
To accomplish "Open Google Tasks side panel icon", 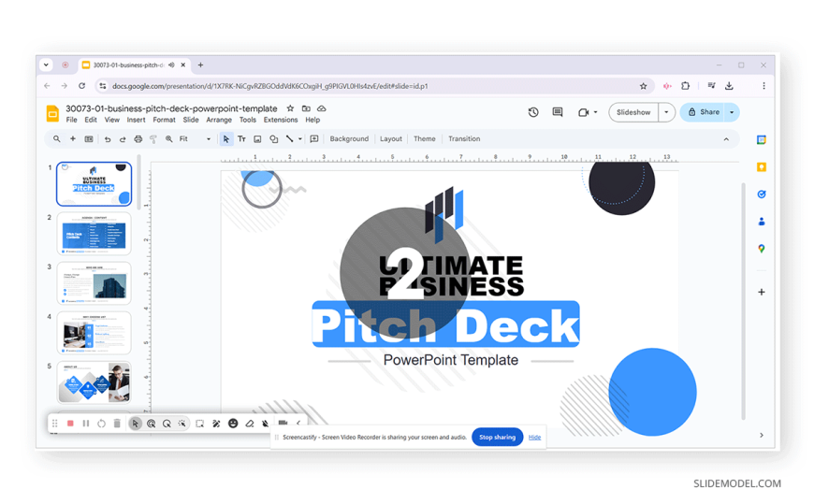I will pos(761,194).
